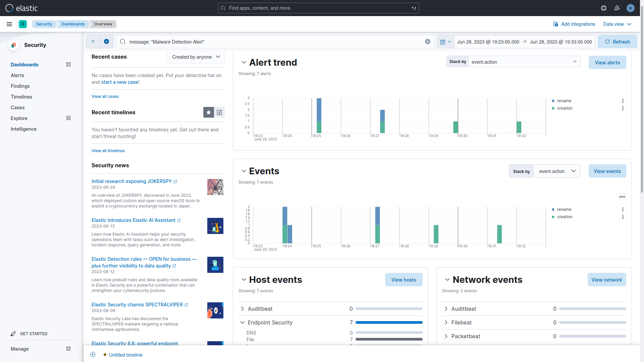Collapse the Alert trend panel

tap(244, 63)
